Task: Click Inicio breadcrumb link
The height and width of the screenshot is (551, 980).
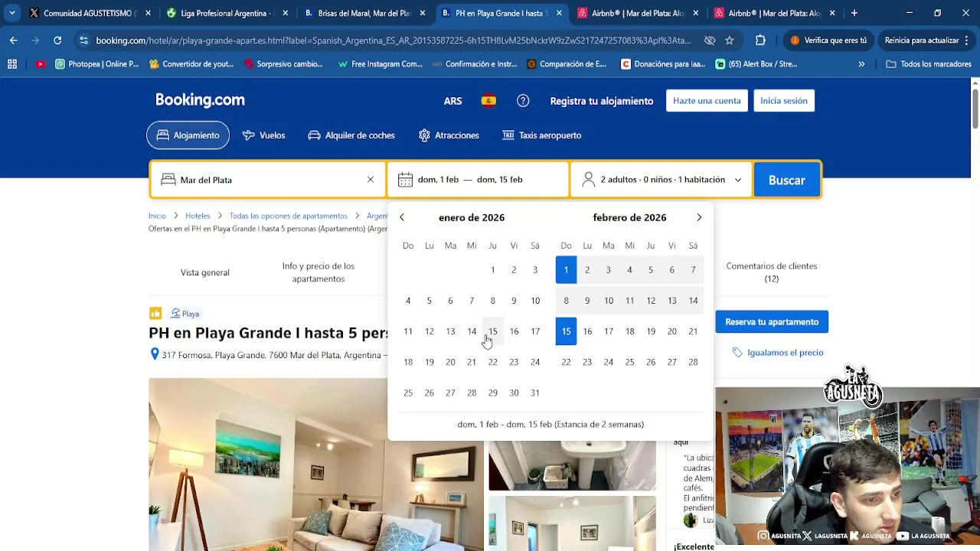Action: 157,216
